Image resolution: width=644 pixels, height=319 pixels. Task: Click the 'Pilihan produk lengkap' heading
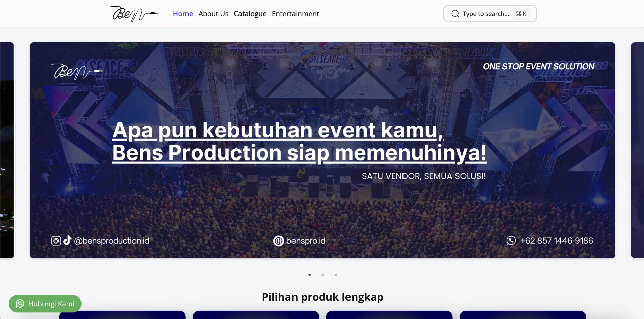pyautogui.click(x=323, y=297)
